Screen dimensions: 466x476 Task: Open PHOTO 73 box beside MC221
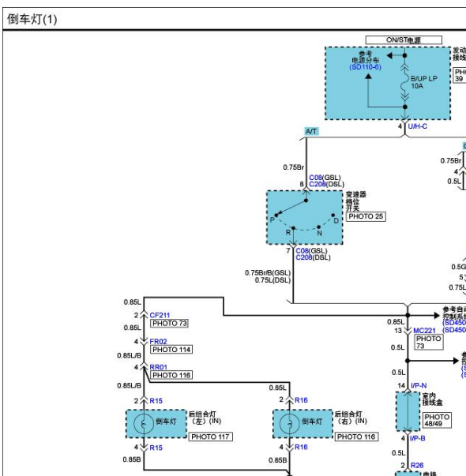428,342
